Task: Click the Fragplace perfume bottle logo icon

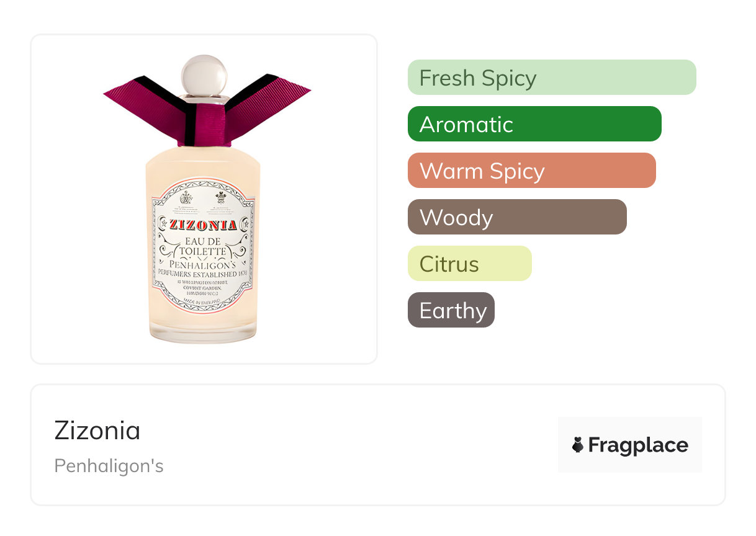Action: coord(578,445)
